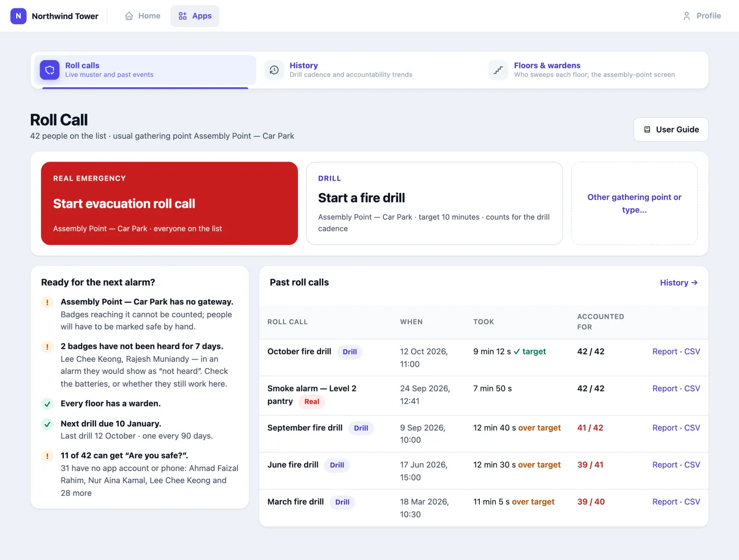This screenshot has height=560, width=739.
Task: Start evacuation roll call
Action: (x=170, y=203)
